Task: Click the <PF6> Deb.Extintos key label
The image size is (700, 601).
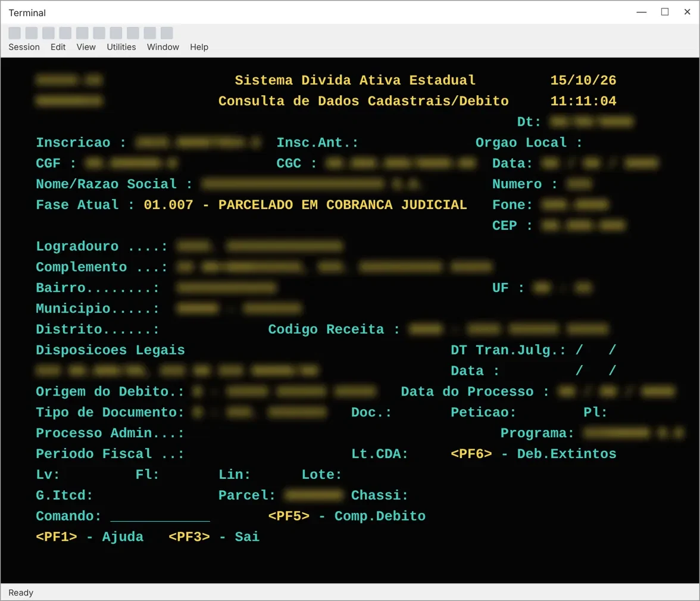Action: click(x=533, y=453)
